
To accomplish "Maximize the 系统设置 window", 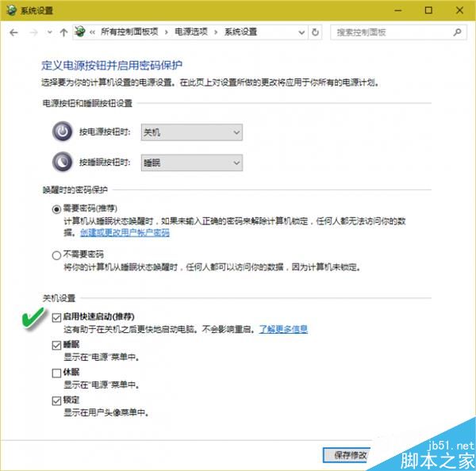I will pyautogui.click(x=428, y=10).
